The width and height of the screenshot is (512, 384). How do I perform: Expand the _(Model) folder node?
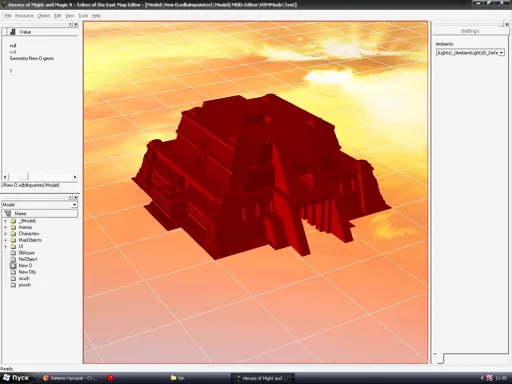point(5,221)
